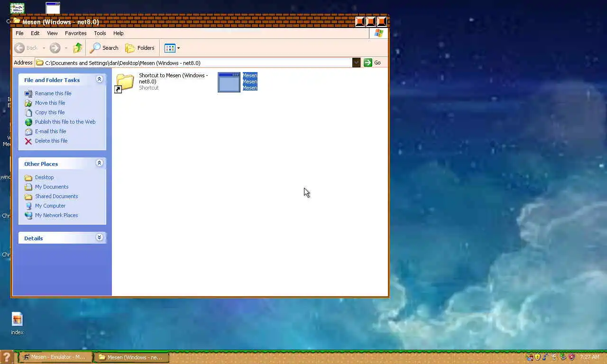This screenshot has width=607, height=364.
Task: Click the question block Start button
Action: (6, 357)
